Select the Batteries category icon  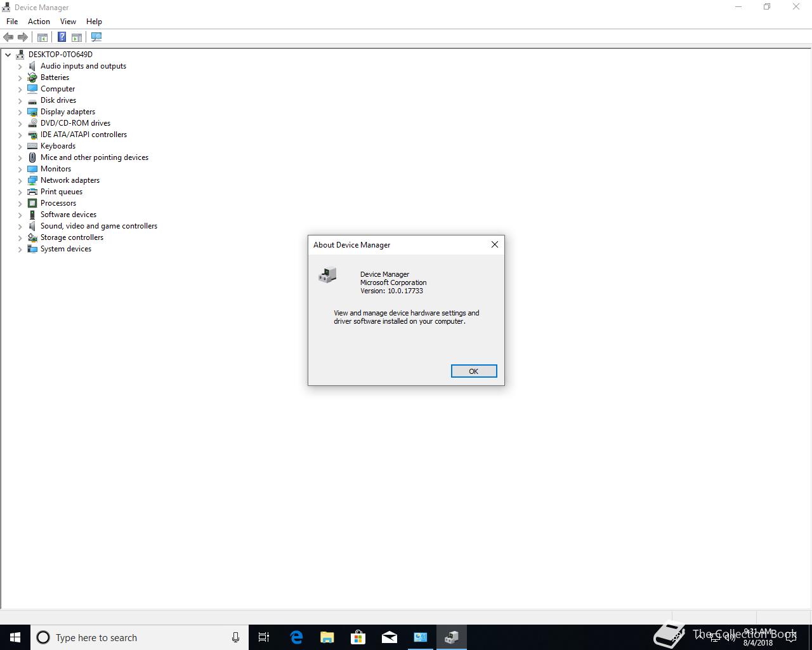(32, 77)
